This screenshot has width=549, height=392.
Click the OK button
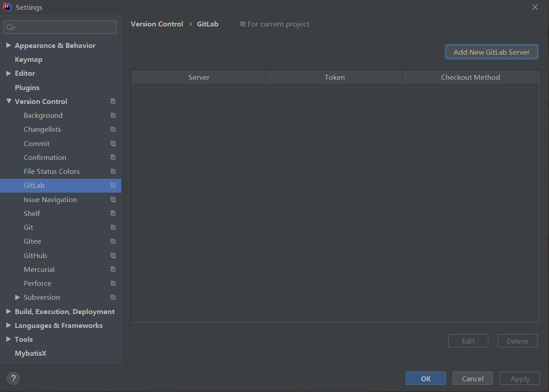pyautogui.click(x=425, y=379)
